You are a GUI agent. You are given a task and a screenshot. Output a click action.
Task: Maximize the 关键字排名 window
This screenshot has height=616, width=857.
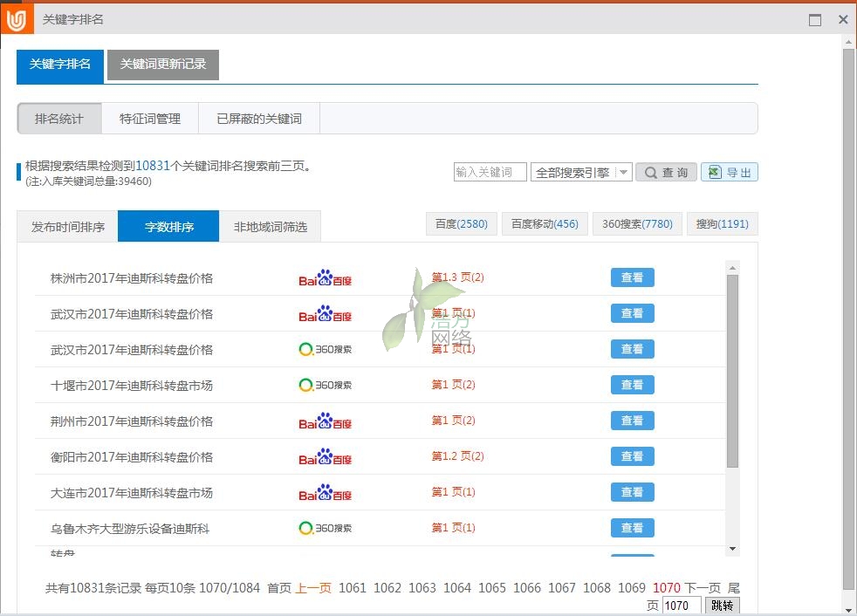815,20
